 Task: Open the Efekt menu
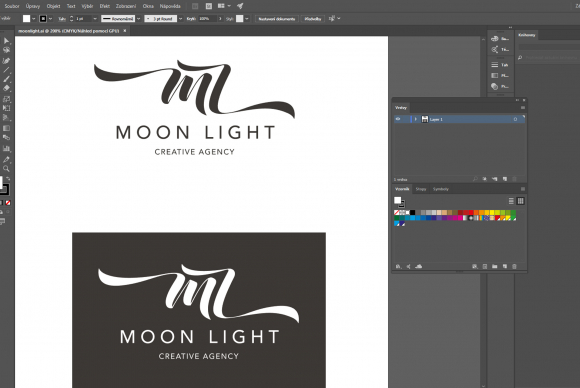105,6
